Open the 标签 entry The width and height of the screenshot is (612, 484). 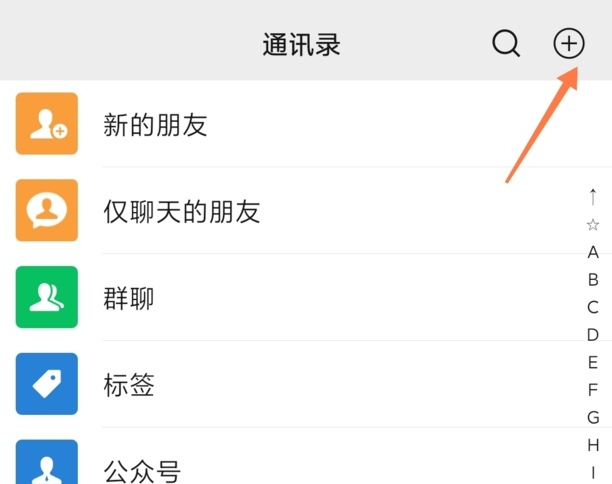pyautogui.click(x=306, y=384)
